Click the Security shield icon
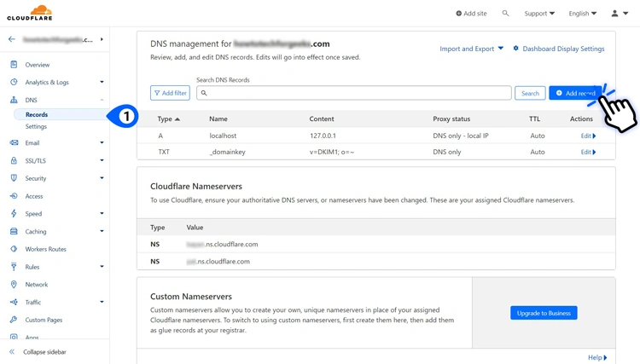 [x=14, y=178]
